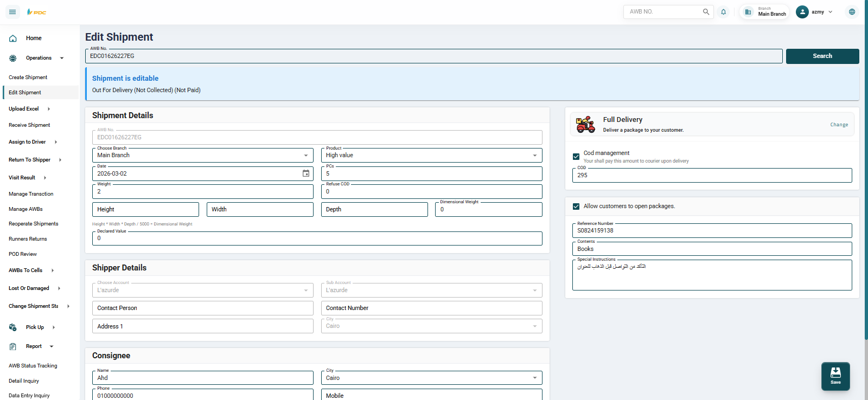Click the Contents field showing Books
The width and height of the screenshot is (868, 400).
click(x=712, y=249)
